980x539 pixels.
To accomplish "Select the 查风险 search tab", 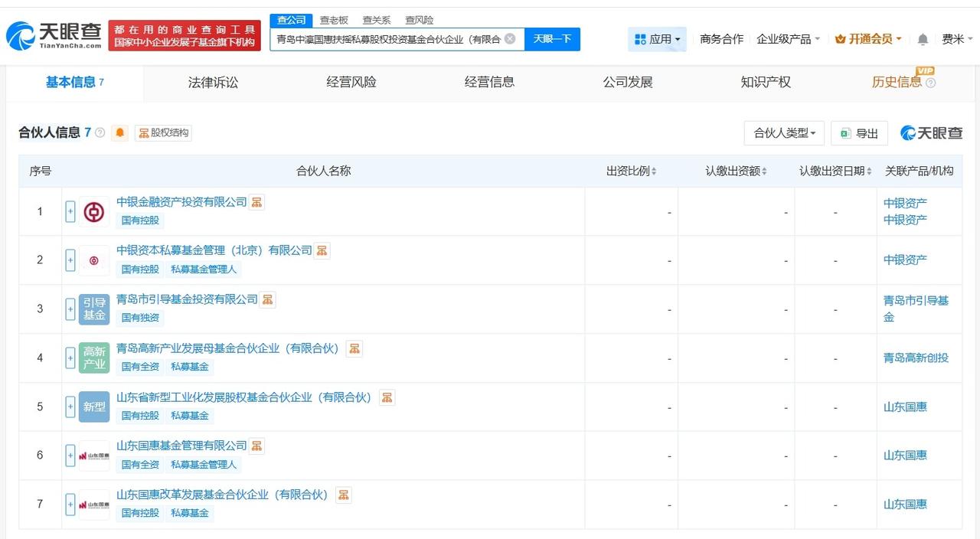I will [x=420, y=20].
